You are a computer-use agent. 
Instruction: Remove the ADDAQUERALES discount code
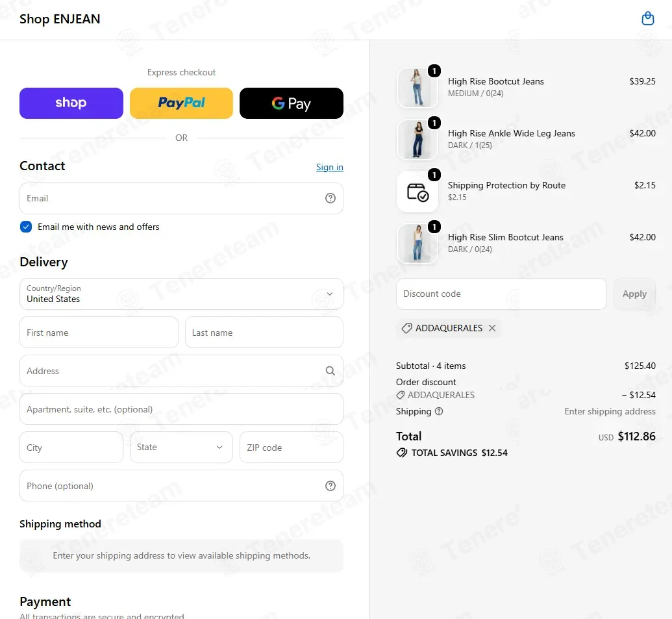[492, 328]
